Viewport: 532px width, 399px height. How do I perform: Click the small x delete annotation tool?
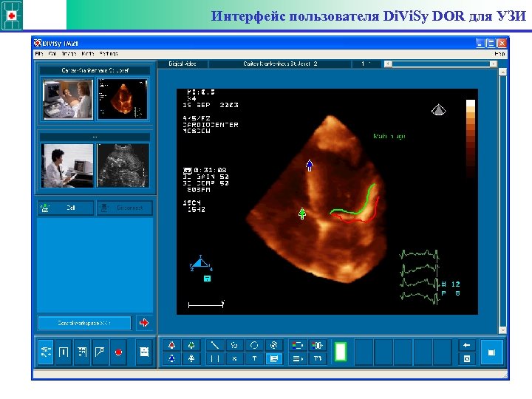pos(234,358)
